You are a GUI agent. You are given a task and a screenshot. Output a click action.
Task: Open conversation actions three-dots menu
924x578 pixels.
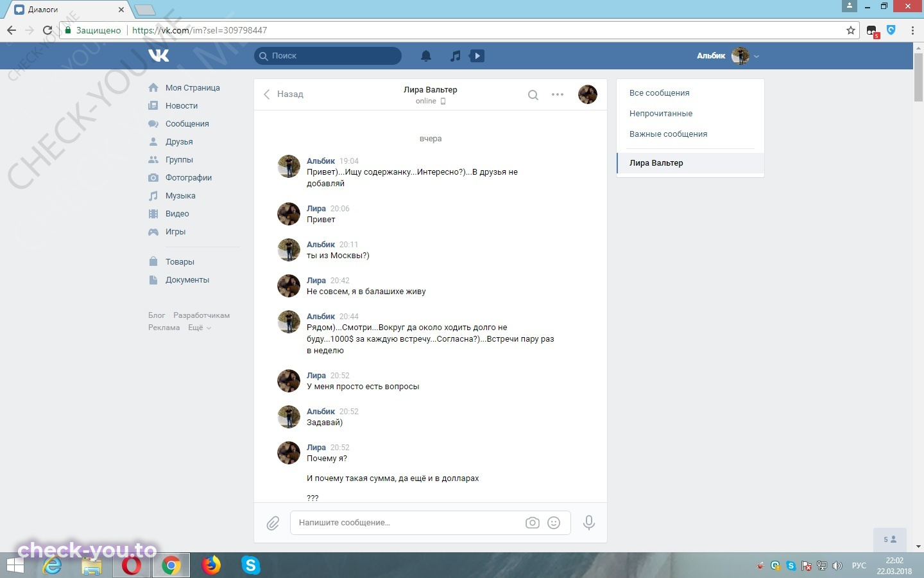(558, 94)
